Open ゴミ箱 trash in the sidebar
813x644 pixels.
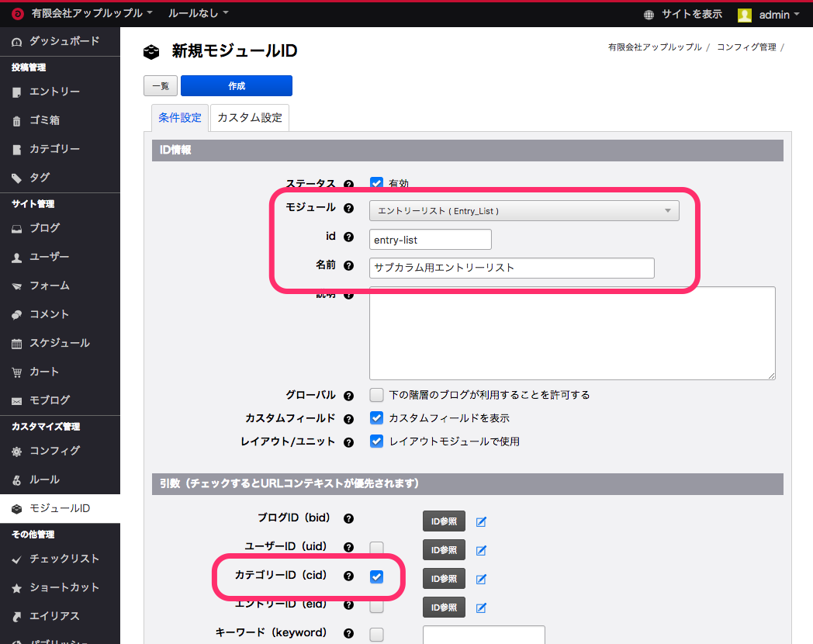pos(44,120)
